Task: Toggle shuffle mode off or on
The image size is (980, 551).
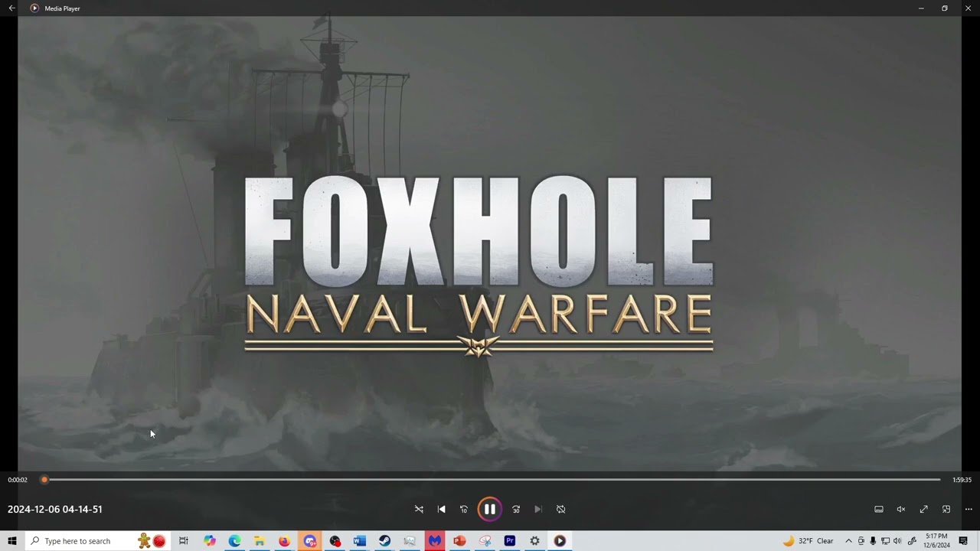Action: 419,509
